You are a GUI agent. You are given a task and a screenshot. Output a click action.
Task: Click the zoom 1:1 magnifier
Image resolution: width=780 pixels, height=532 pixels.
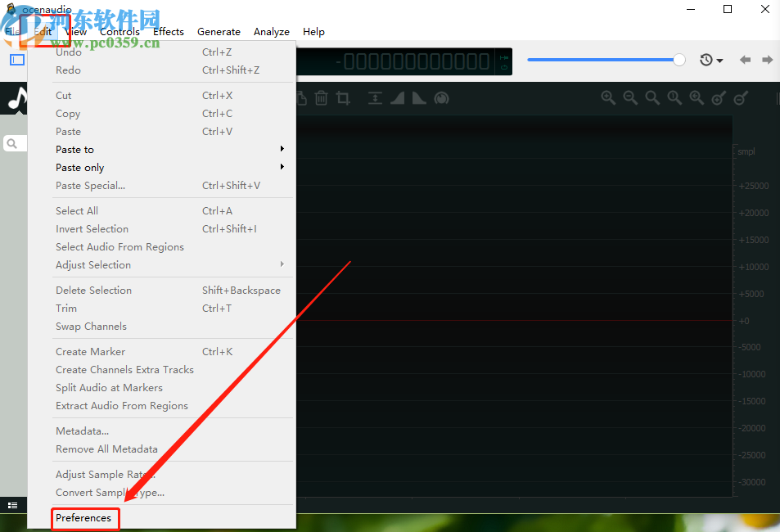pos(674,97)
